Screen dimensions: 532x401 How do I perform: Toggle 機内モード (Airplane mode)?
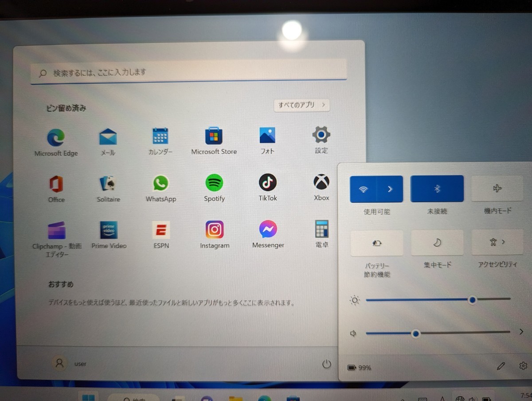[497, 188]
